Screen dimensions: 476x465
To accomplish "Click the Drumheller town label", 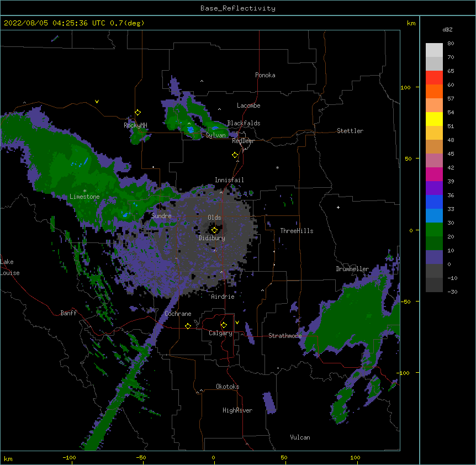I will [352, 269].
